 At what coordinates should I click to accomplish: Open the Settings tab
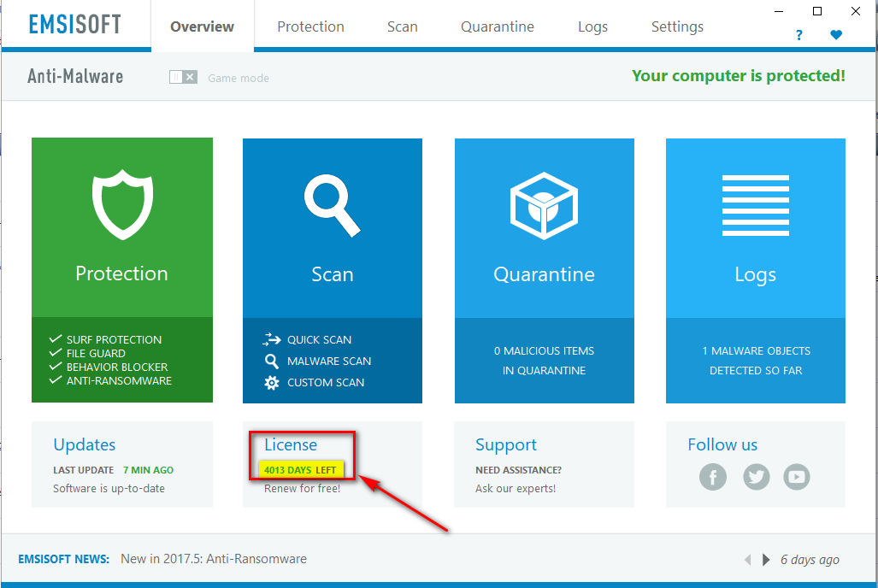pos(678,26)
